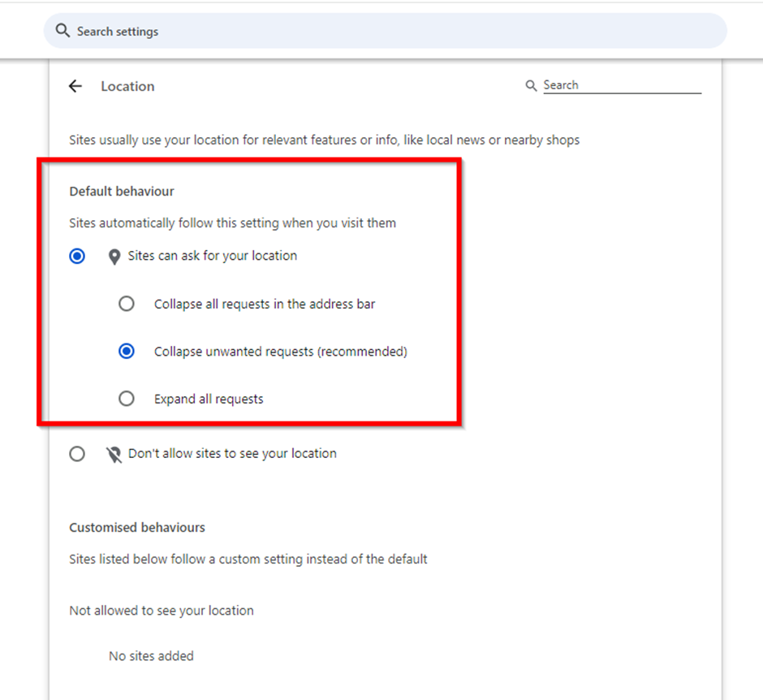Click the magnifier icon in Search settings bar
Image resolution: width=763 pixels, height=700 pixels.
point(63,31)
